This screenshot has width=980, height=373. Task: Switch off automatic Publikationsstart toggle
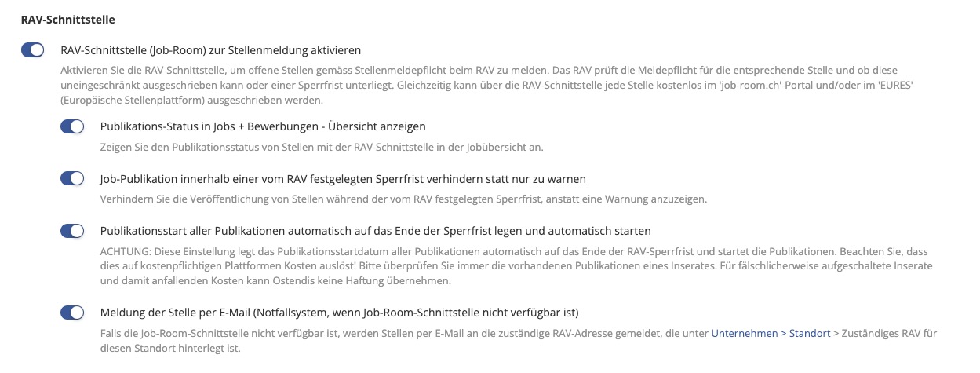tap(72, 231)
